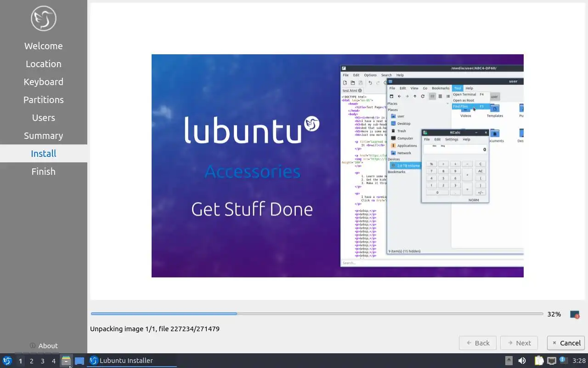Switch to virtual desktop 4
Screen dimensions: 588x368
click(53, 361)
